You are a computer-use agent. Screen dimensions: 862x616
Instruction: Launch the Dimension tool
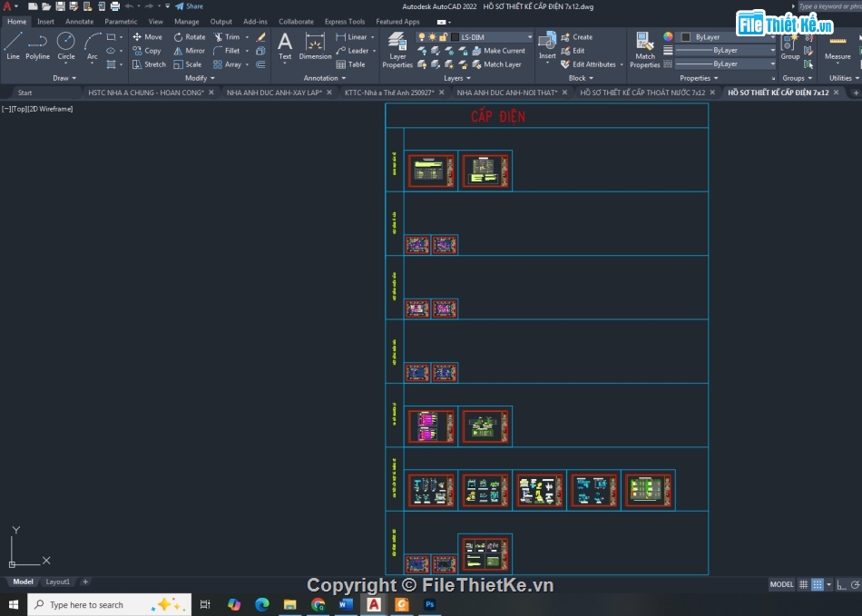click(x=315, y=46)
